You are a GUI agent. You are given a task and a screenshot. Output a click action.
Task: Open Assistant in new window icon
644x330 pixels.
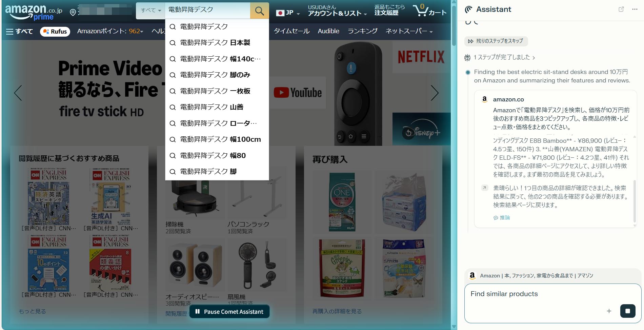coord(621,9)
